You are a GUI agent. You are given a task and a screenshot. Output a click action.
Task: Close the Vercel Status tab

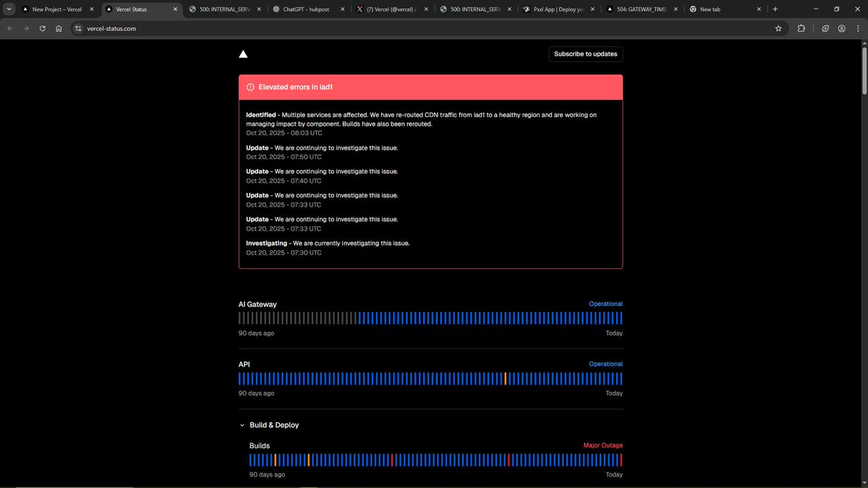(x=175, y=9)
